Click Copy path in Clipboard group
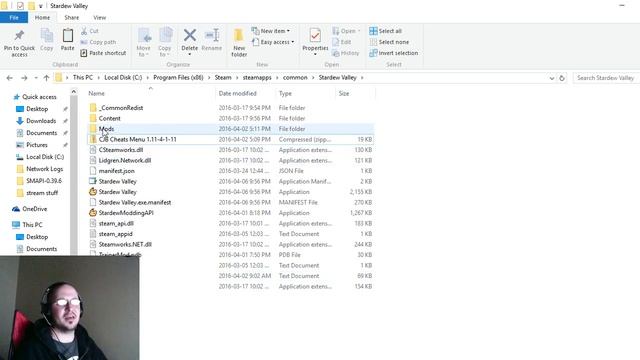 [98, 42]
